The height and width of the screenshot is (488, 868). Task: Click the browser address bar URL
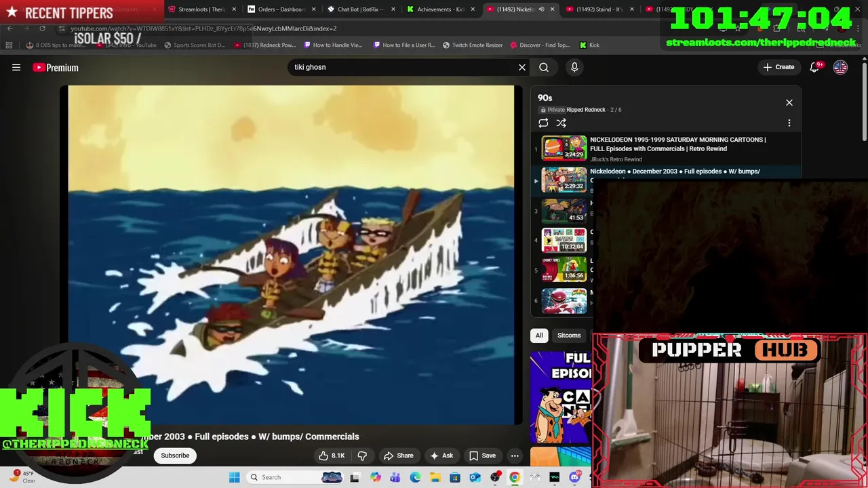coord(203,28)
